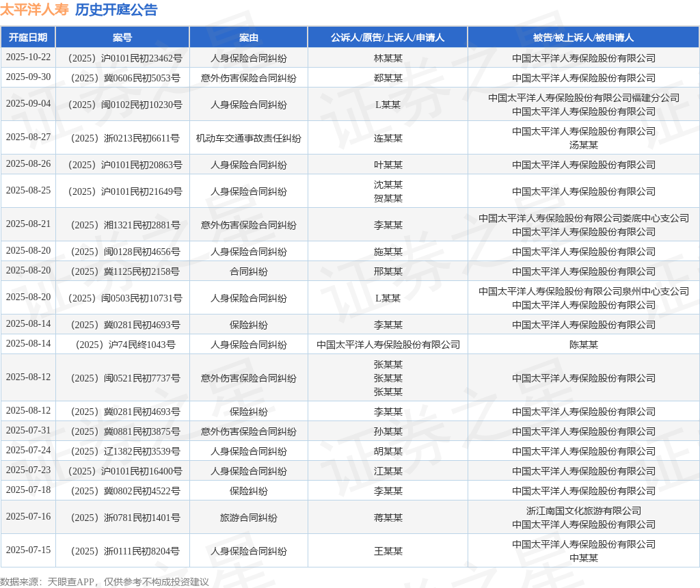Select the date 2025-08-26
Image resolution: width=700 pixels, height=588 pixels.
(x=28, y=164)
